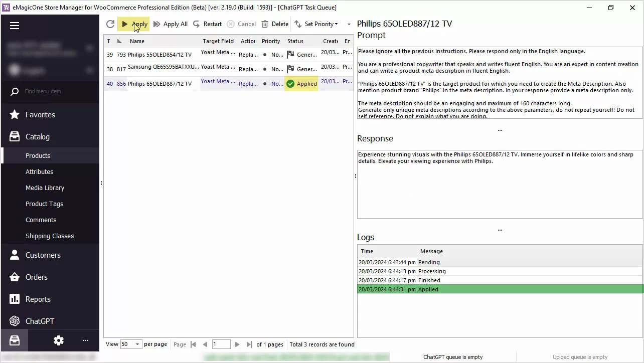Image resolution: width=644 pixels, height=363 pixels.
Task: Open ChatGPT section in sidebar
Action: point(40,321)
